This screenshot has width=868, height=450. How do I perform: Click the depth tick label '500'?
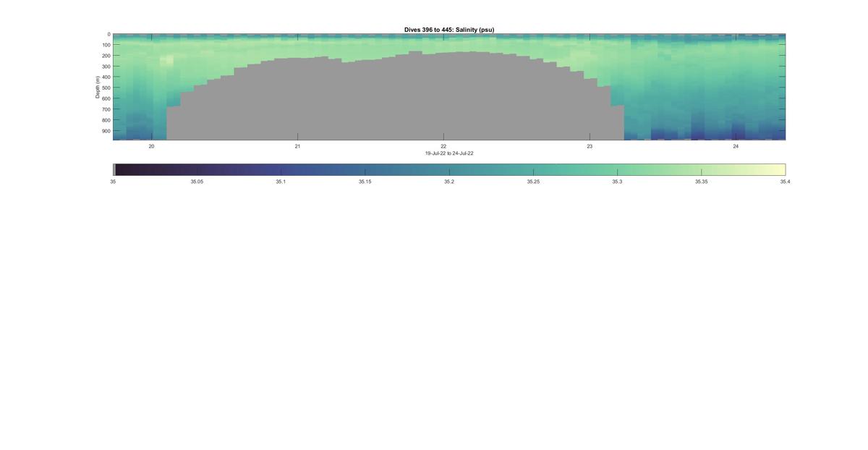(x=106, y=88)
